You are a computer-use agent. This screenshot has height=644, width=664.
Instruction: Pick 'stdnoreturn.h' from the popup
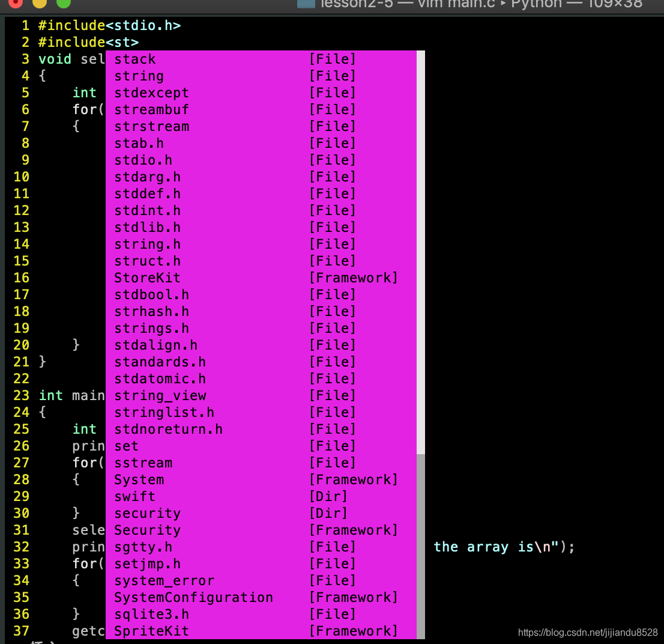pos(261,429)
